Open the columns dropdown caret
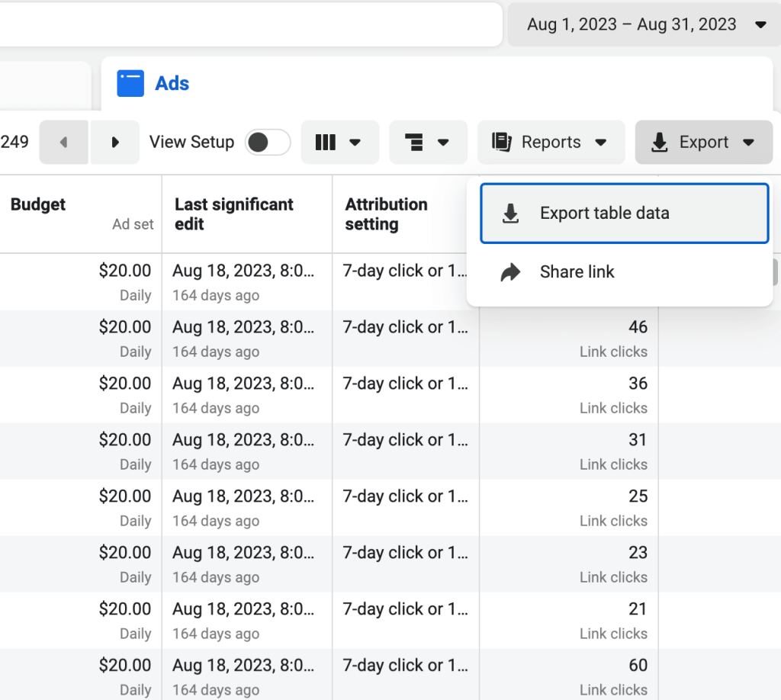The image size is (781, 700). [x=355, y=143]
